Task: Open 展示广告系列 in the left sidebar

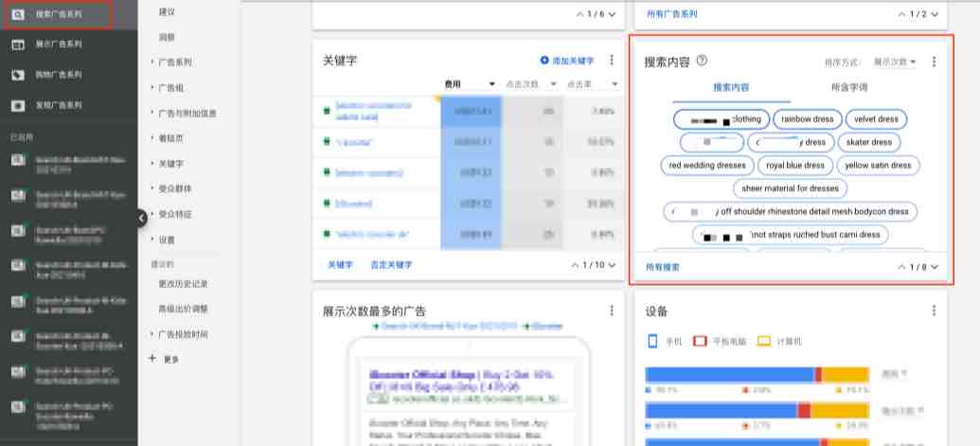Action: [58, 45]
